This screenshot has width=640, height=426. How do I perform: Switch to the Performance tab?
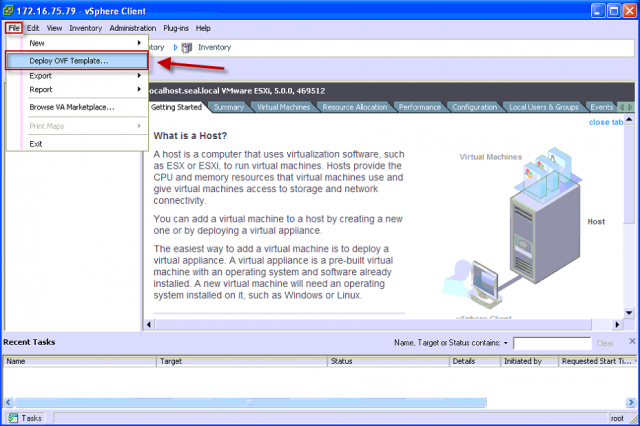click(x=420, y=107)
